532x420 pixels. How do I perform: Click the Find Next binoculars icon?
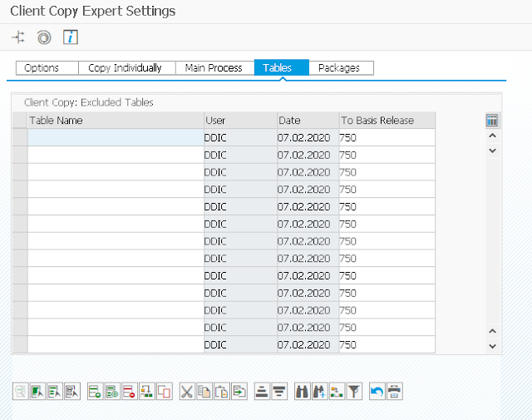pos(319,392)
